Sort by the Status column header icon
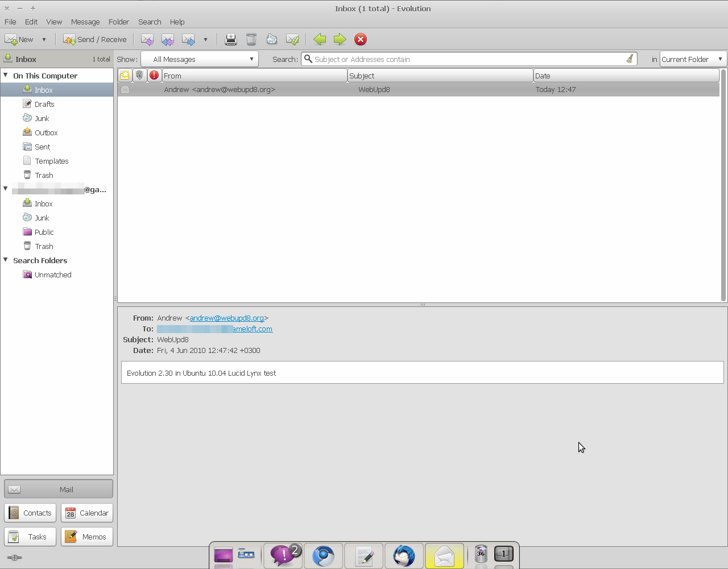 125,75
